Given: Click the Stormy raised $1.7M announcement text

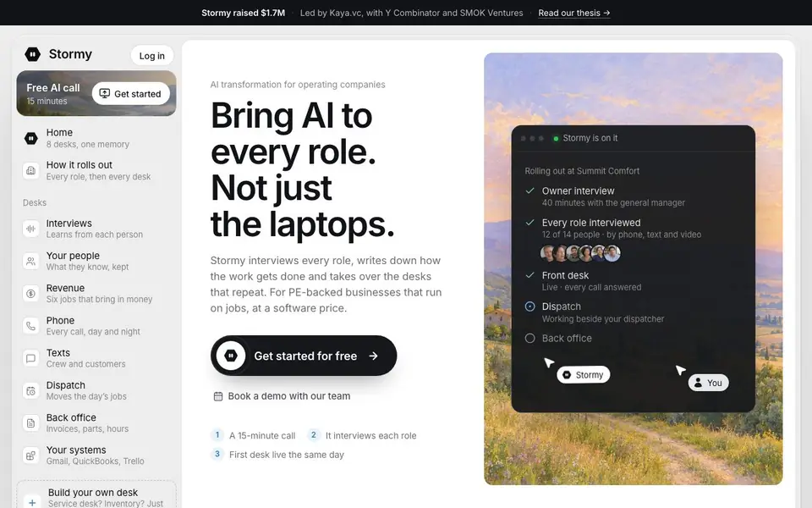Looking at the screenshot, I should click(x=243, y=13).
